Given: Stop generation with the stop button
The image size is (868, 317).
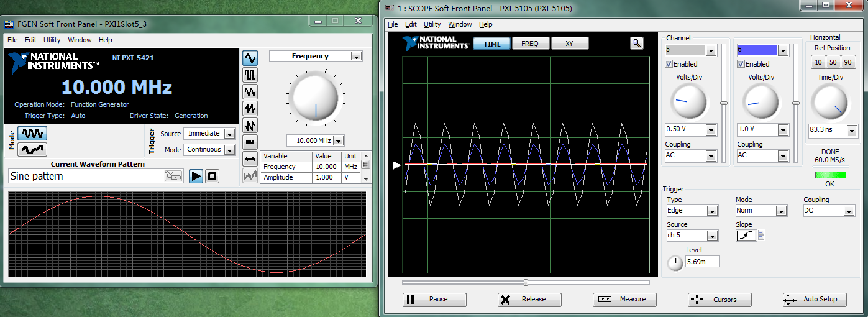Looking at the screenshot, I should pyautogui.click(x=212, y=176).
